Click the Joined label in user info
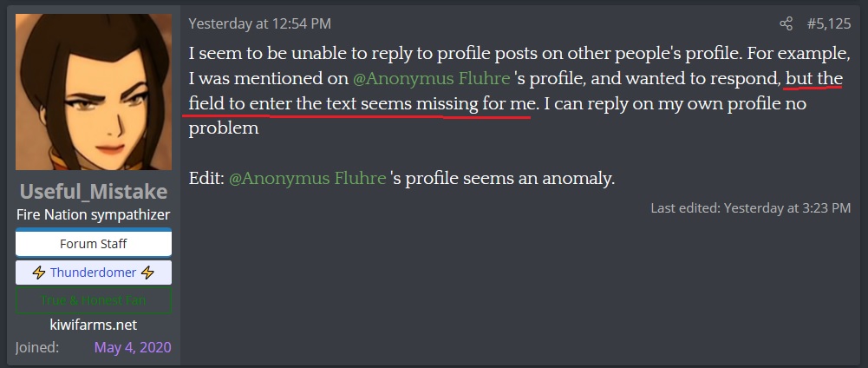The image size is (868, 368). point(36,347)
